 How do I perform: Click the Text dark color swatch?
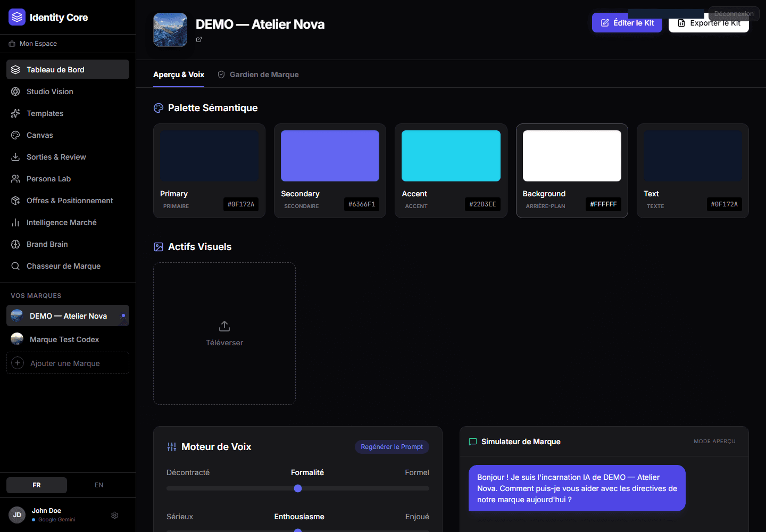pyautogui.click(x=693, y=156)
